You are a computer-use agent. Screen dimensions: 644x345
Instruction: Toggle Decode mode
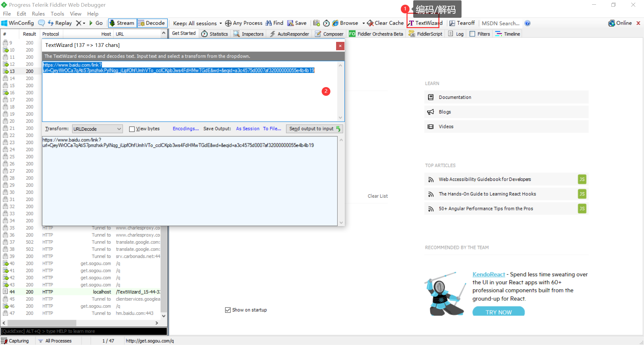point(152,23)
